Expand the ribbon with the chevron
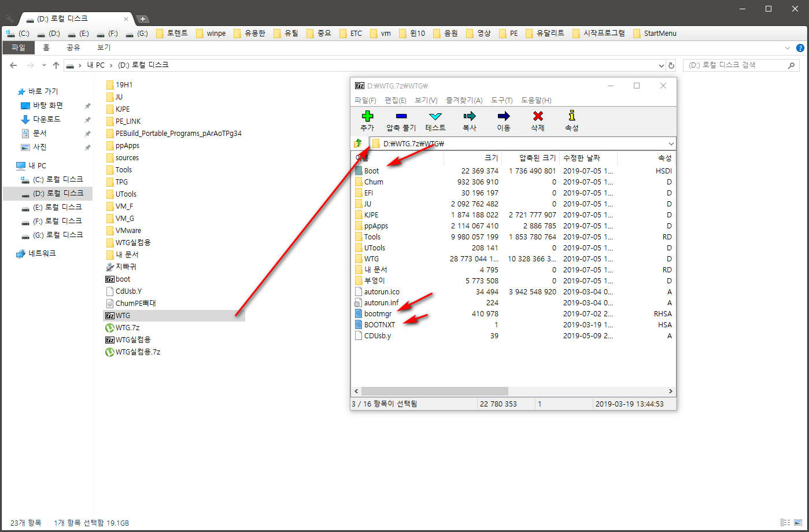 point(787,48)
